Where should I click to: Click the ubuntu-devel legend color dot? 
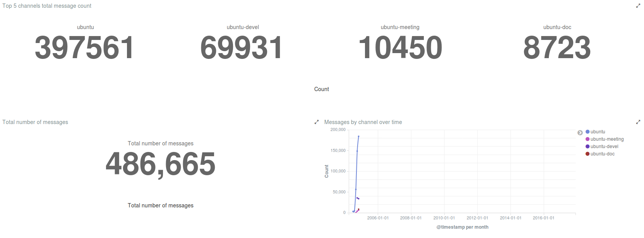click(x=587, y=147)
